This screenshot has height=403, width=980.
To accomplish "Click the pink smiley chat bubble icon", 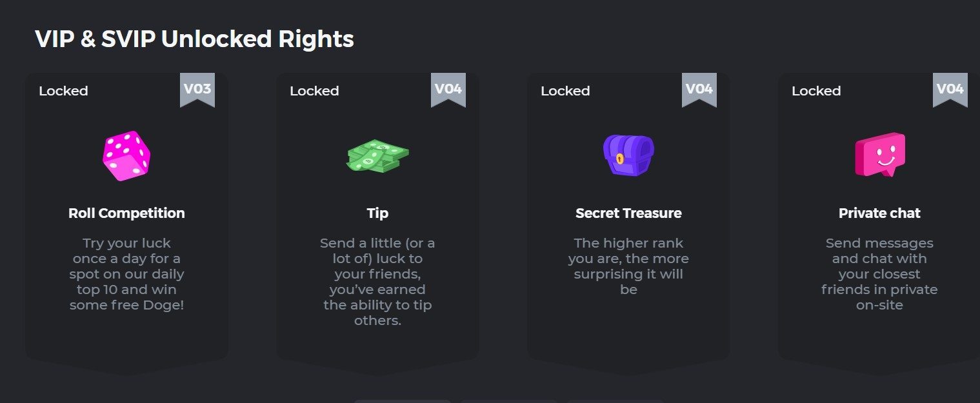I will pyautogui.click(x=880, y=155).
